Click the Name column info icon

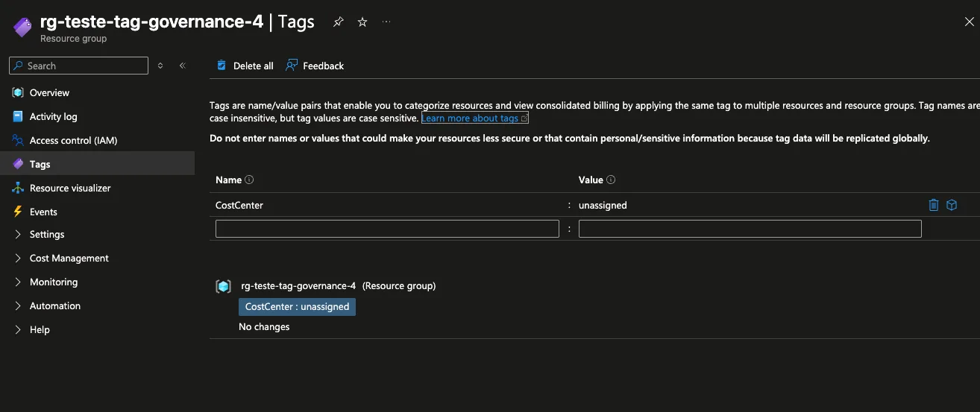[249, 180]
